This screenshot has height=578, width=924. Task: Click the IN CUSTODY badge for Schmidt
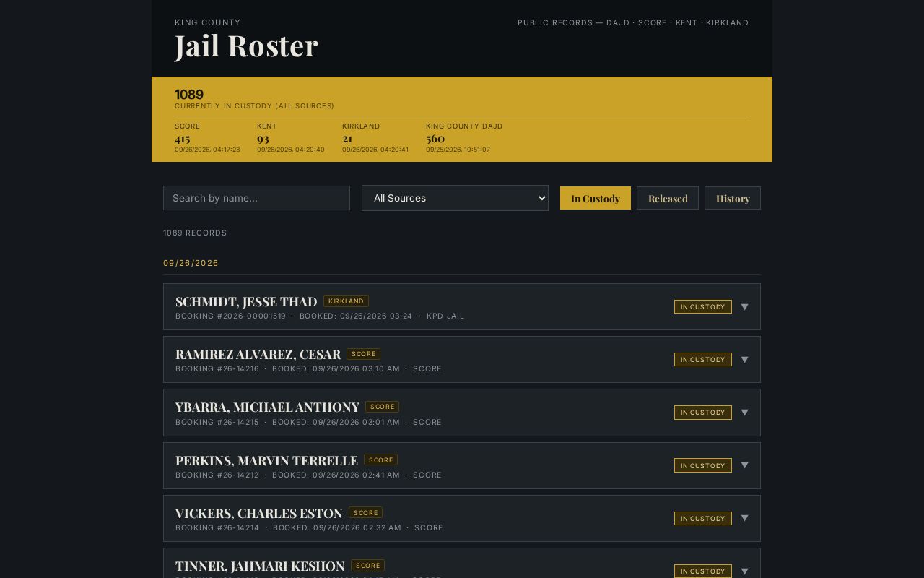pyautogui.click(x=703, y=307)
